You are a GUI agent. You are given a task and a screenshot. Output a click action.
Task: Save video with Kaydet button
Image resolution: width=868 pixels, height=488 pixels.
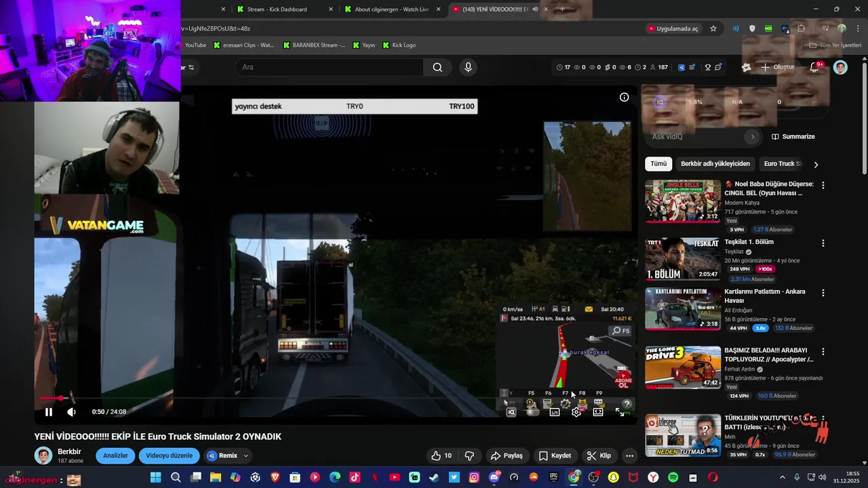[x=555, y=455]
